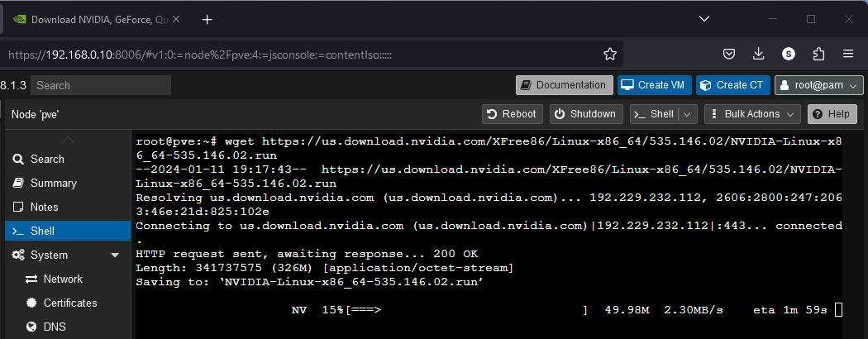Open Firefox downloads panel
Screen dimensions: 868x339
(x=758, y=54)
